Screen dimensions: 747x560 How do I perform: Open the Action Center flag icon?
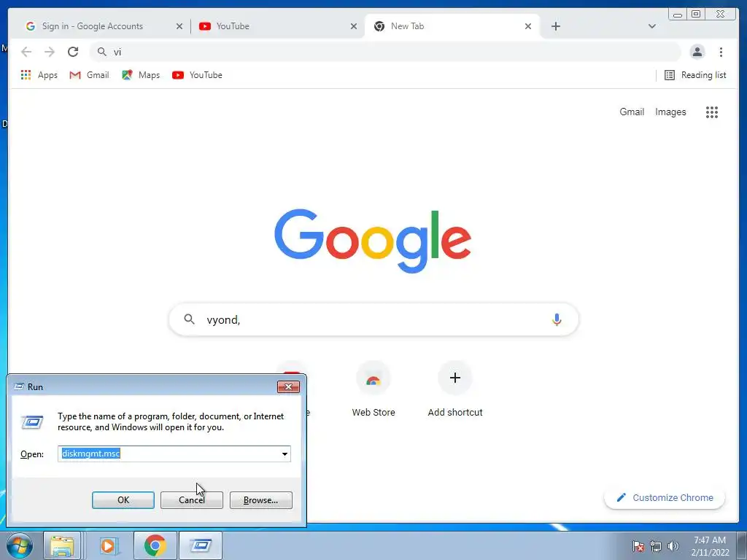[x=638, y=546]
